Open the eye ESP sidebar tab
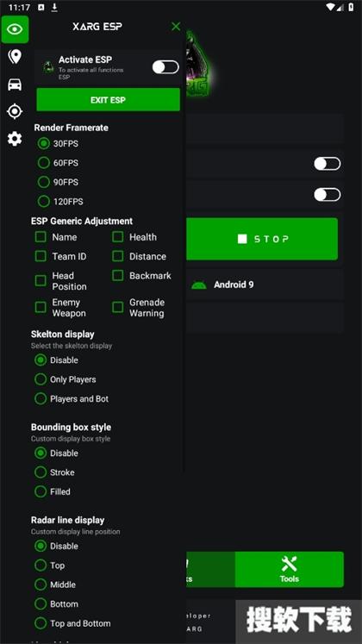This screenshot has height=644, width=362. point(15,29)
